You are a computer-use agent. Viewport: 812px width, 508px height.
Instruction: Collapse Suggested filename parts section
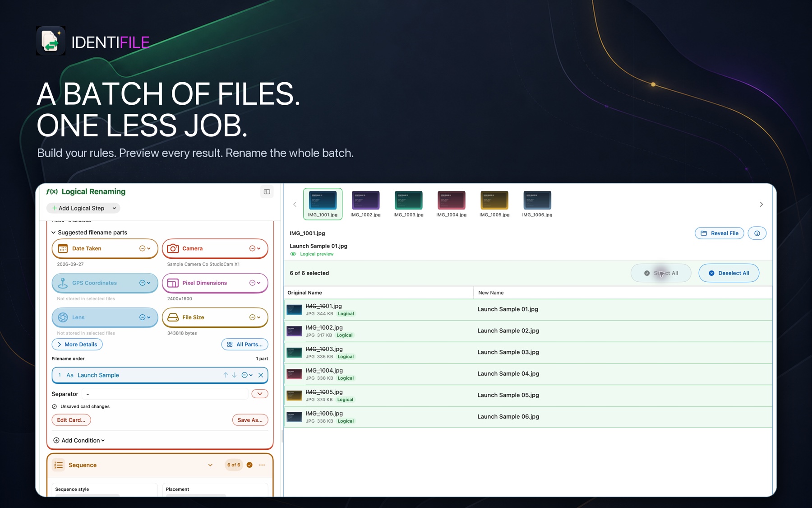(x=53, y=233)
